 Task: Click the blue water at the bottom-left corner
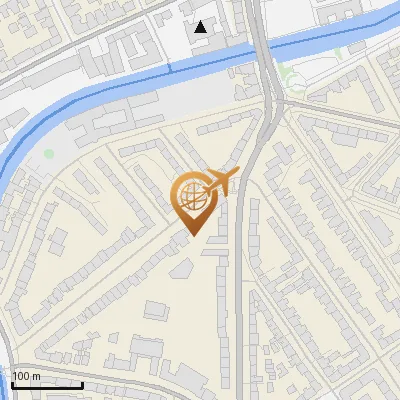point(2,383)
